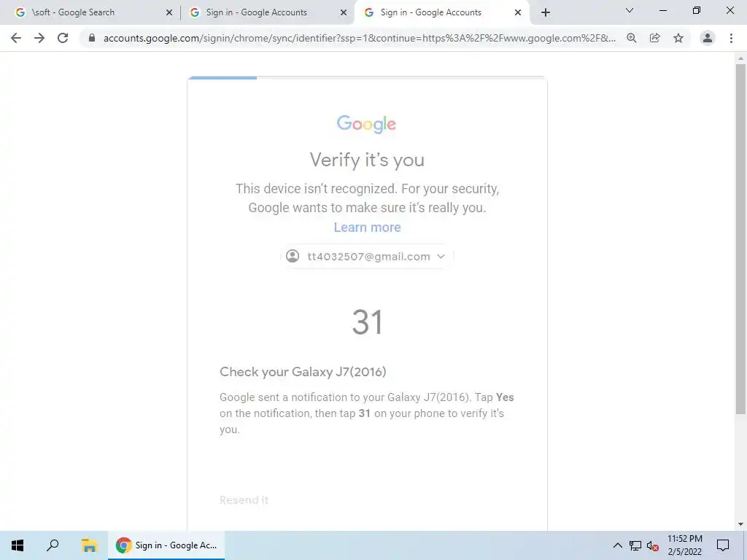Click Check your Galaxy J7(2016) heading
Screen dimensions: 747x560
pyautogui.click(x=303, y=372)
